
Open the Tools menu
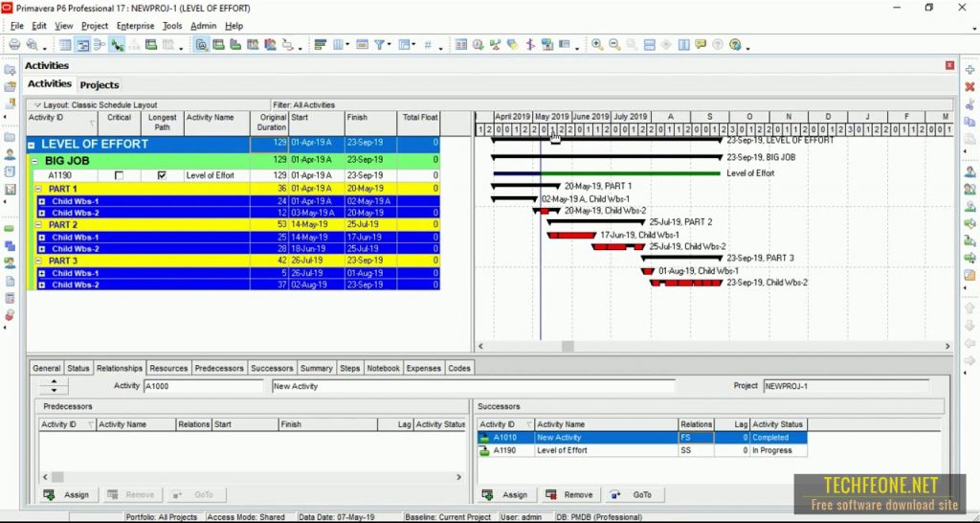pos(172,26)
